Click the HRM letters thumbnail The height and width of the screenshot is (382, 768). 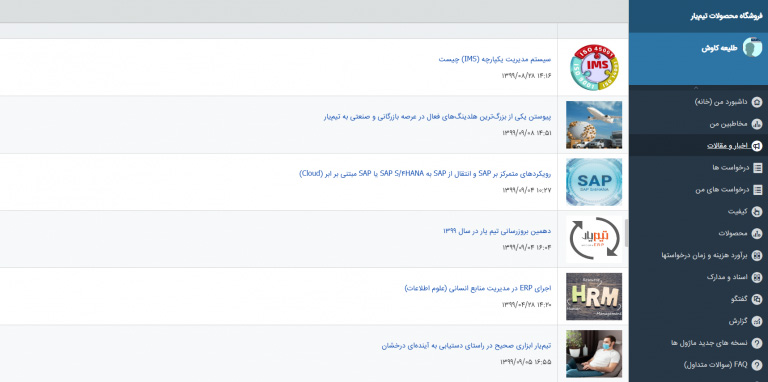[x=594, y=296]
